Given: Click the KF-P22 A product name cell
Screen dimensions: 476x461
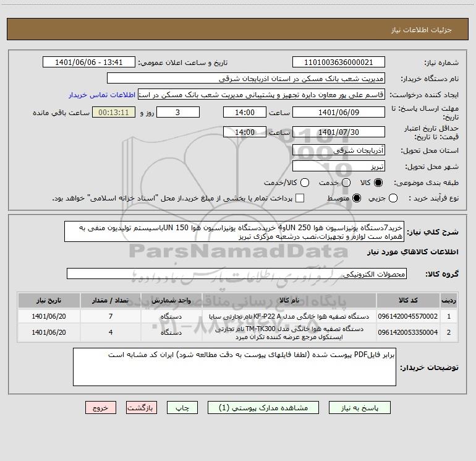Looking at the screenshot, I should tap(289, 316).
